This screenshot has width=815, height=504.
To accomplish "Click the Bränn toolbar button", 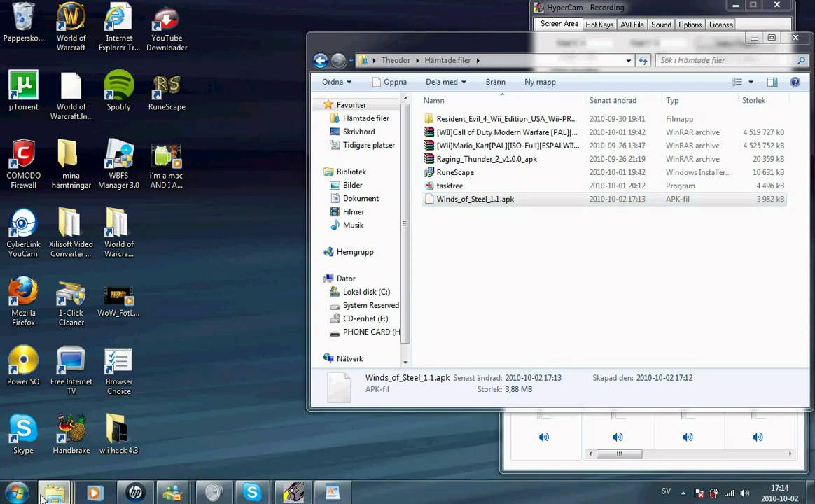I will (495, 82).
